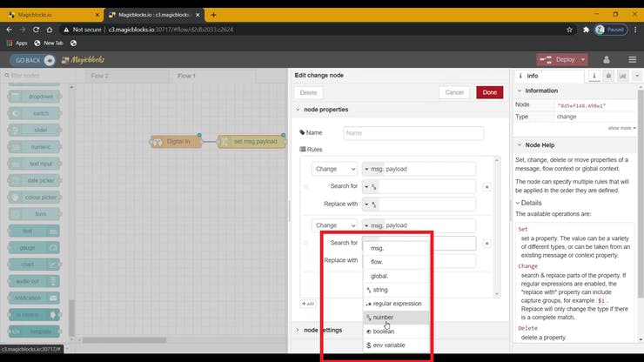This screenshot has width=644, height=362.
Task: Select flow. context option
Action: coord(396,262)
